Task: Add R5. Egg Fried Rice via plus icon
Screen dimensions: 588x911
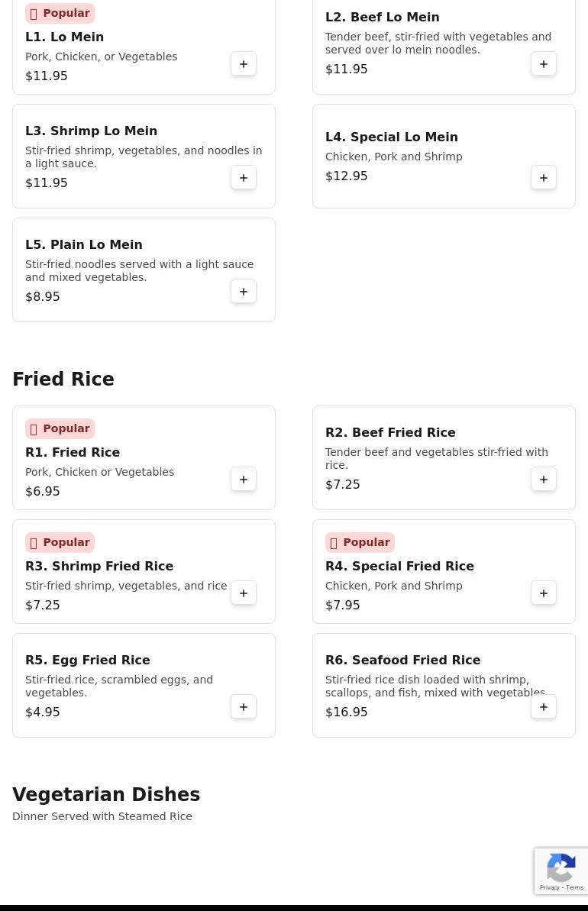Action: pos(244,707)
